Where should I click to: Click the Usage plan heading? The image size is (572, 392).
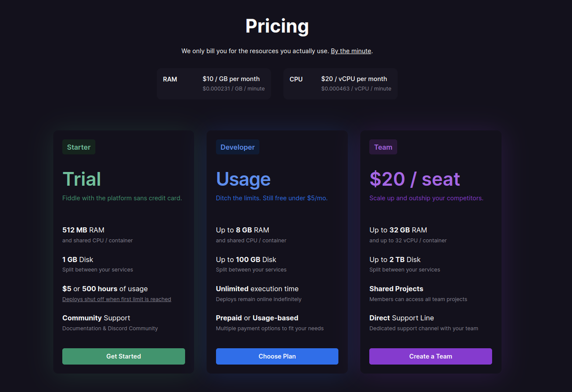(x=243, y=179)
